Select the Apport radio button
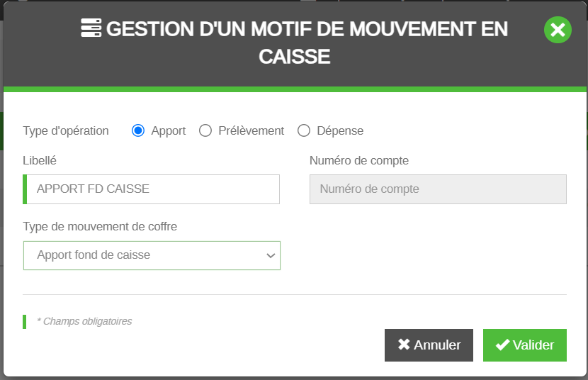 (x=138, y=130)
